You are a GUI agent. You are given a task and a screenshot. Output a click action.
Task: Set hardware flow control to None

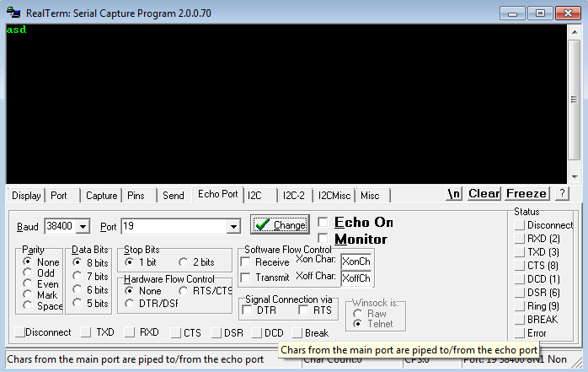coord(129,290)
